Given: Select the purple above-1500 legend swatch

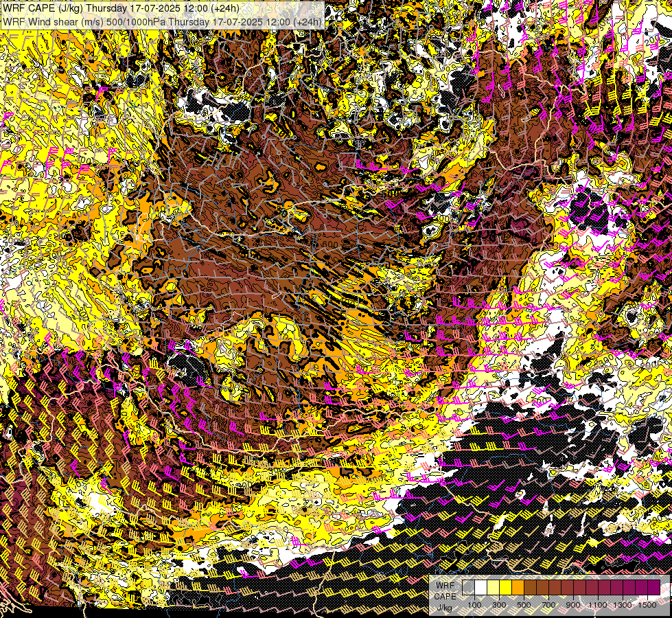Looking at the screenshot, I should [654, 588].
